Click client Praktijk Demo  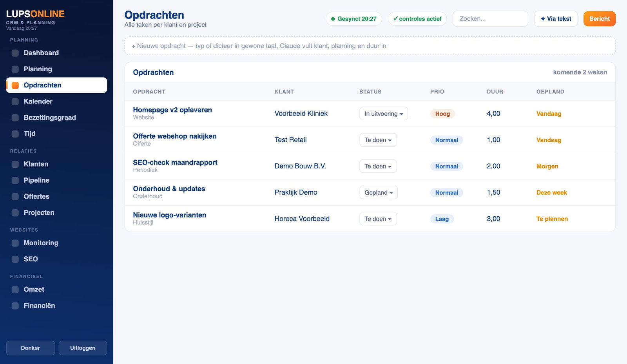(296, 192)
